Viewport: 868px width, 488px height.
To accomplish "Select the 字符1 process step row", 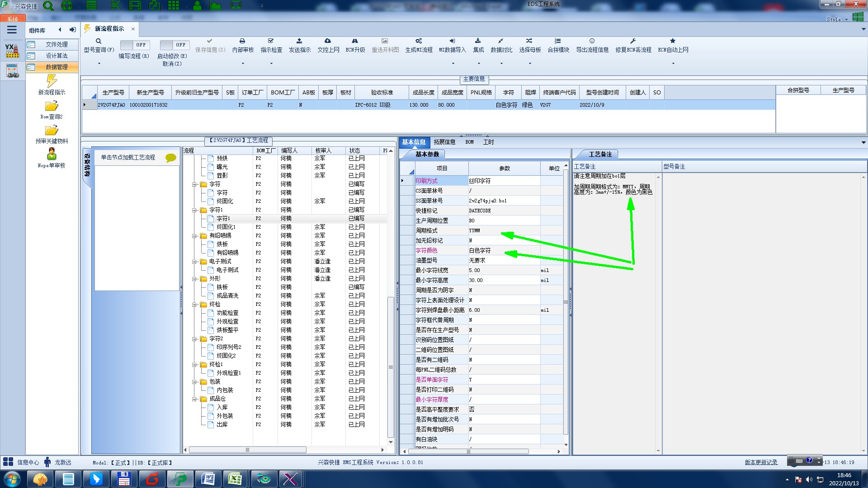I will pyautogui.click(x=285, y=218).
